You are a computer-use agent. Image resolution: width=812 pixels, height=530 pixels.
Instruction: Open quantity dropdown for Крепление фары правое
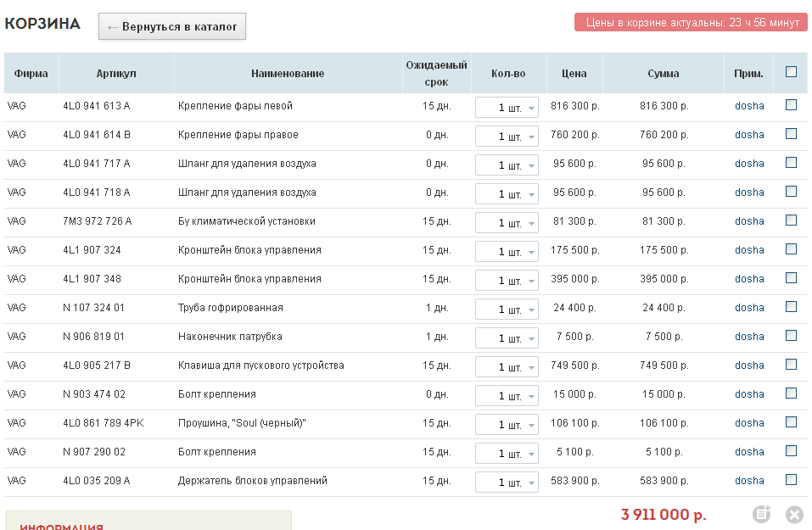(507, 137)
